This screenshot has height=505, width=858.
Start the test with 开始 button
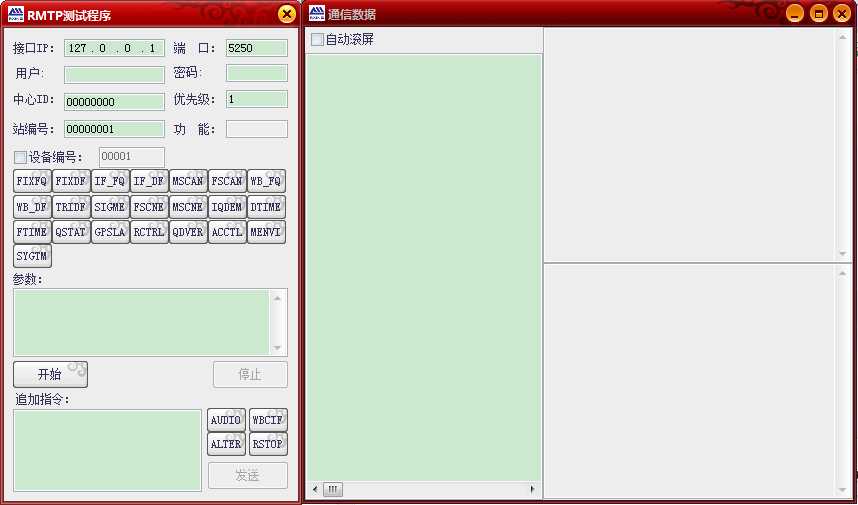[50, 374]
